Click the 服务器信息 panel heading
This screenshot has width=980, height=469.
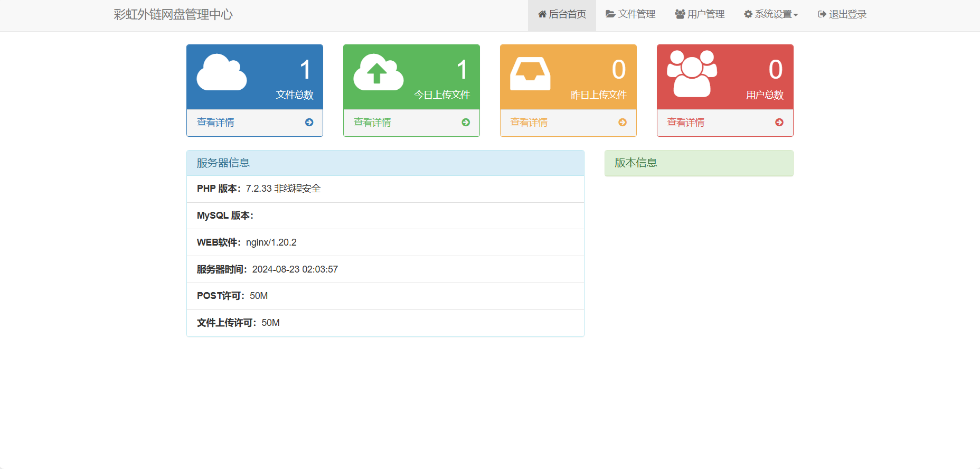point(385,163)
